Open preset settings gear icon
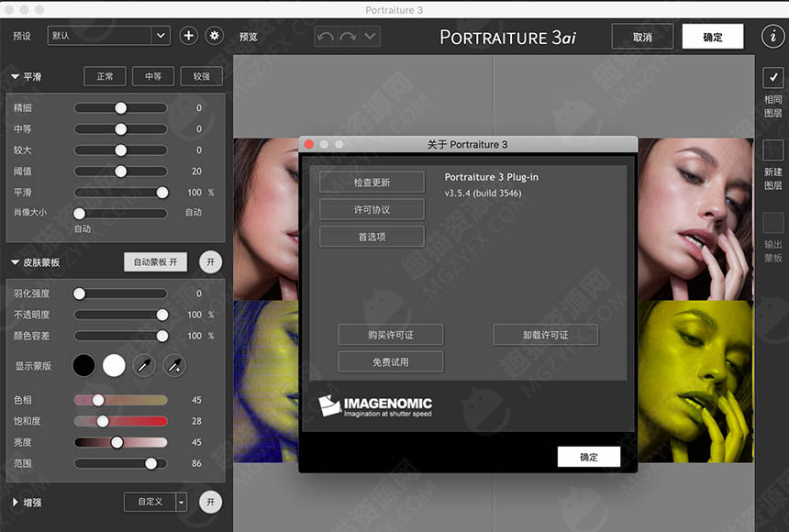 pos(215,36)
